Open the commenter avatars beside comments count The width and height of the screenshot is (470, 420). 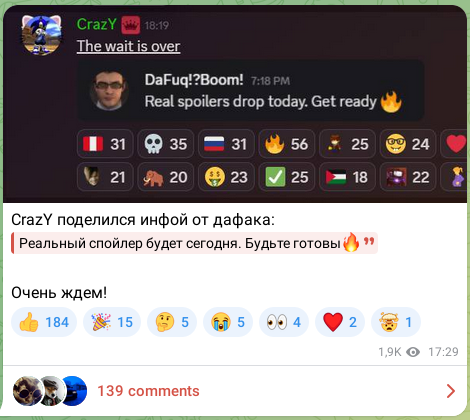pos(50,391)
